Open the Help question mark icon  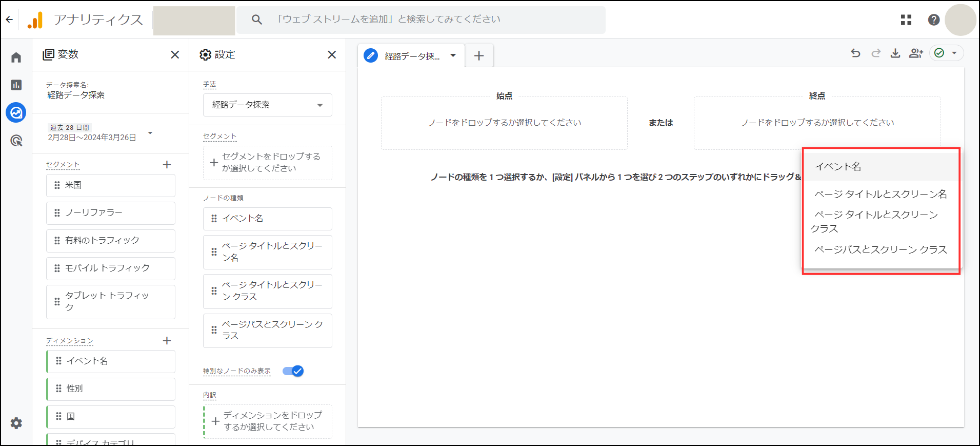click(934, 20)
